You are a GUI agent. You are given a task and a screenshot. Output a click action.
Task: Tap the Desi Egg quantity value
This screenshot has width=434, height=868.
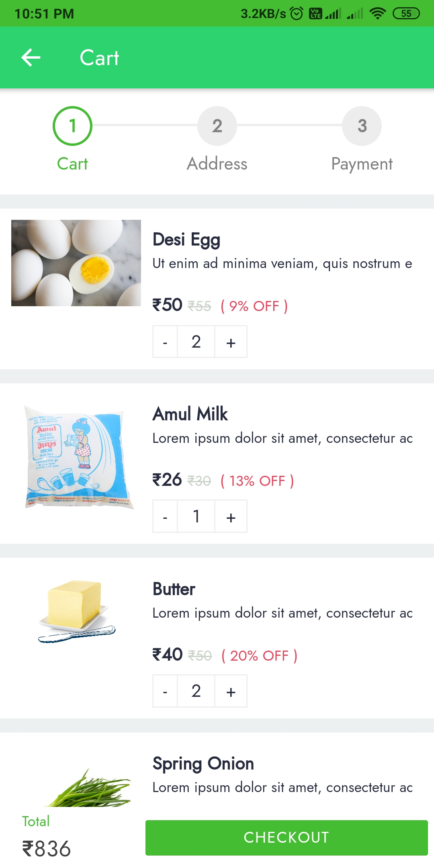point(196,342)
